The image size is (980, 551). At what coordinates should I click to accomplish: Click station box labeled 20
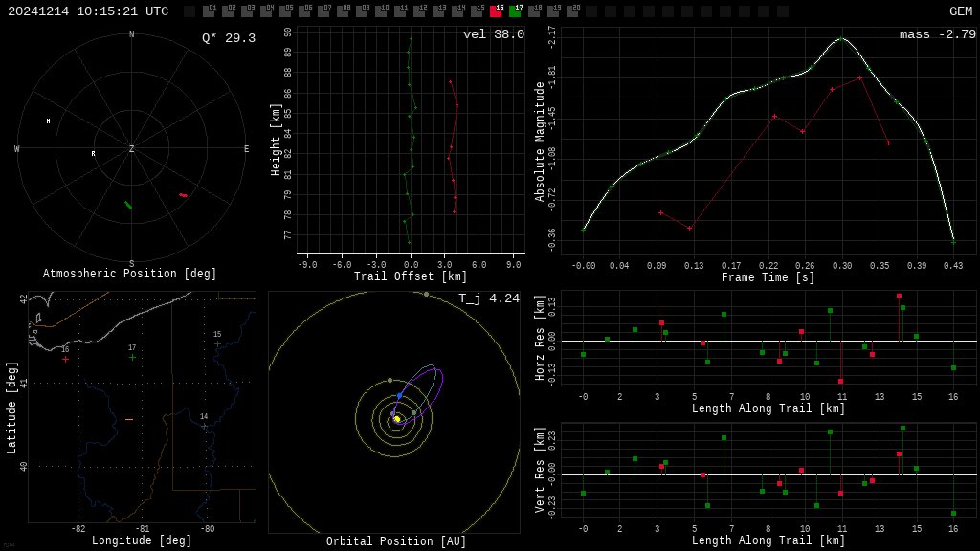coord(572,11)
